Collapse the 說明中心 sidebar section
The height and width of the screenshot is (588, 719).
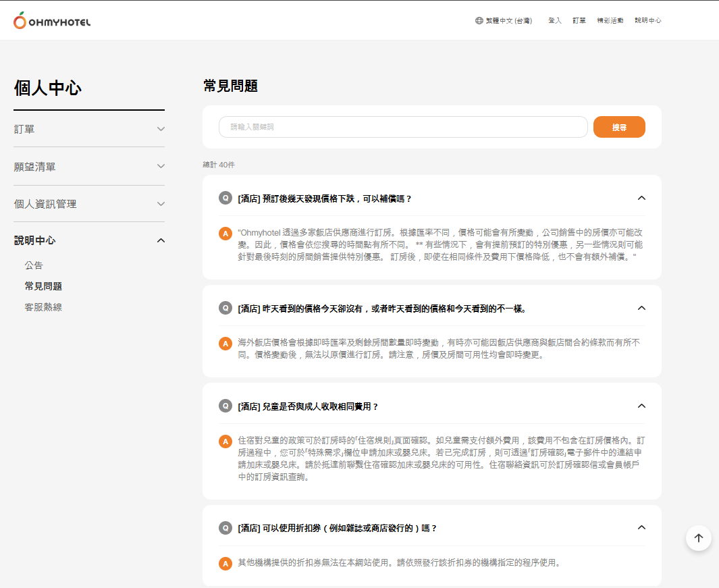161,240
